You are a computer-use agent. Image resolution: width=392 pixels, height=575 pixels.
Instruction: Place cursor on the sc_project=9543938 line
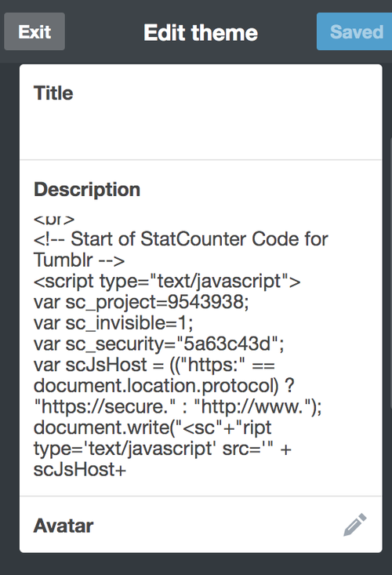click(141, 302)
